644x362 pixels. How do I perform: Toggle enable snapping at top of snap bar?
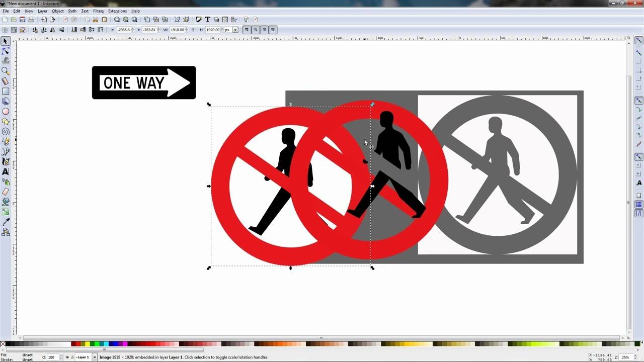pyautogui.click(x=639, y=41)
